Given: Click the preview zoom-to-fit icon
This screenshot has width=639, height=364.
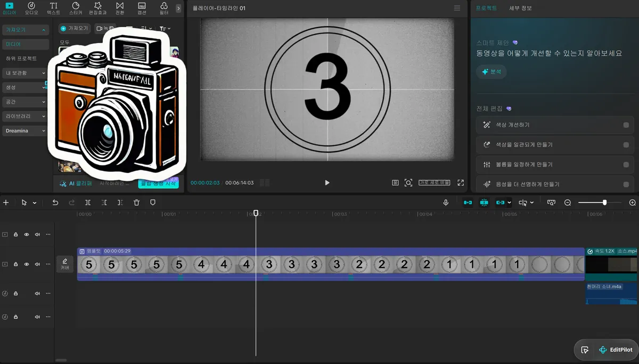Looking at the screenshot, I should point(408,183).
